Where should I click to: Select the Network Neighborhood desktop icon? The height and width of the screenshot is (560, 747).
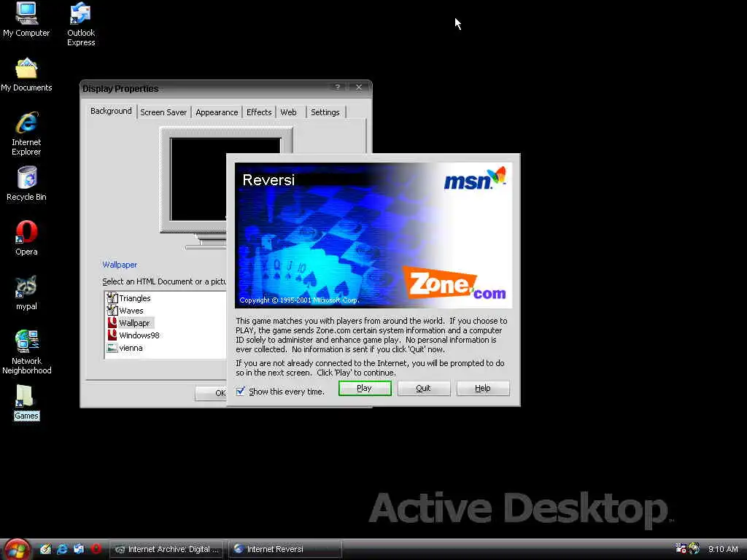coord(27,351)
